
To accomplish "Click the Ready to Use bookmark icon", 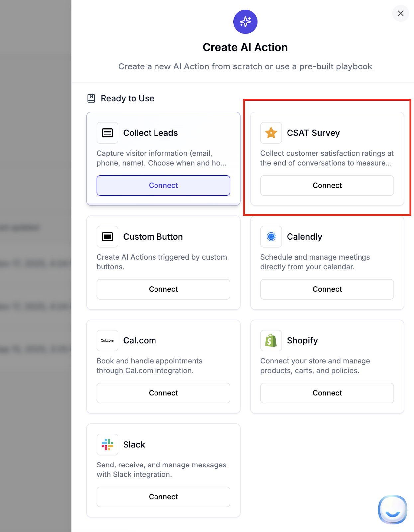I will (x=91, y=98).
